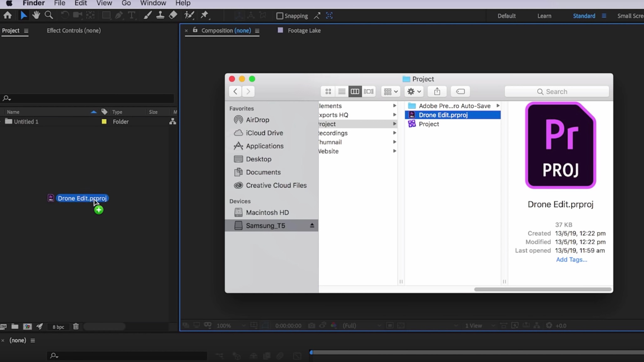Open the Finder action gear menu

pyautogui.click(x=414, y=92)
